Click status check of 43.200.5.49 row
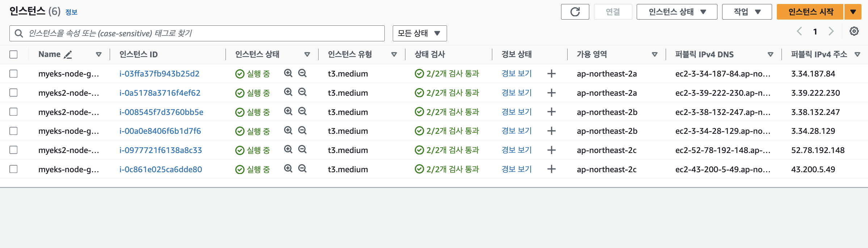 (x=447, y=169)
